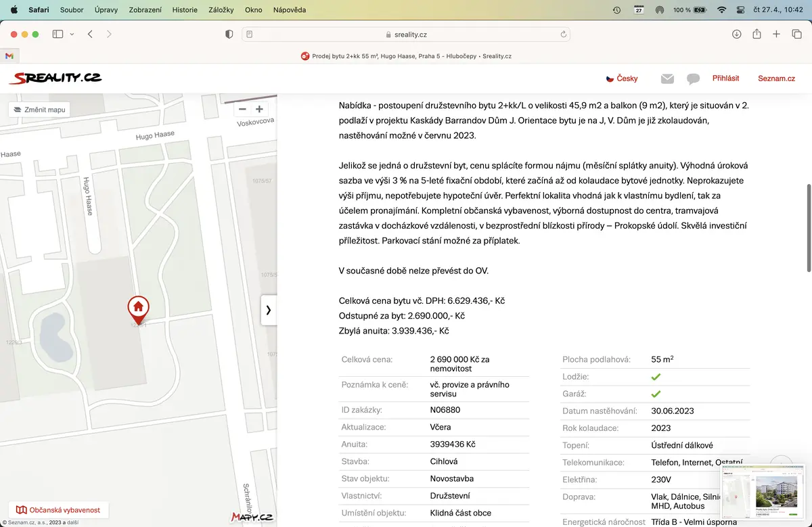Show Reader view icon in address bar

pos(250,34)
